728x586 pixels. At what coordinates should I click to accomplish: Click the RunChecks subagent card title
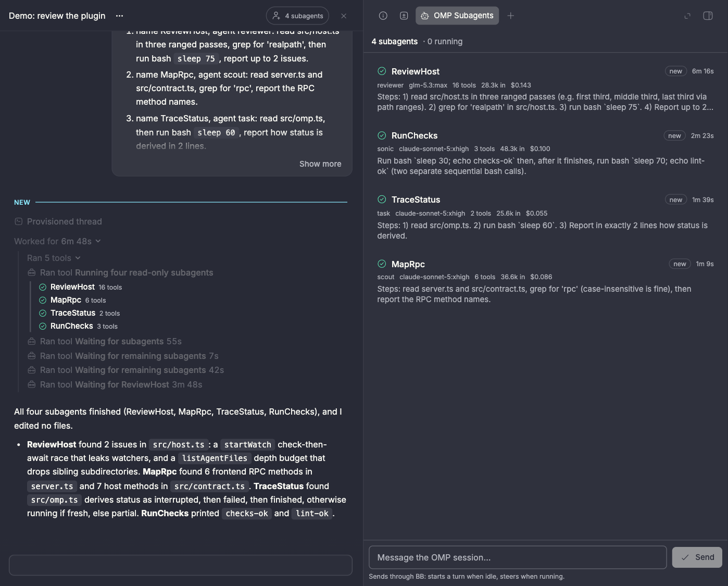pos(415,135)
